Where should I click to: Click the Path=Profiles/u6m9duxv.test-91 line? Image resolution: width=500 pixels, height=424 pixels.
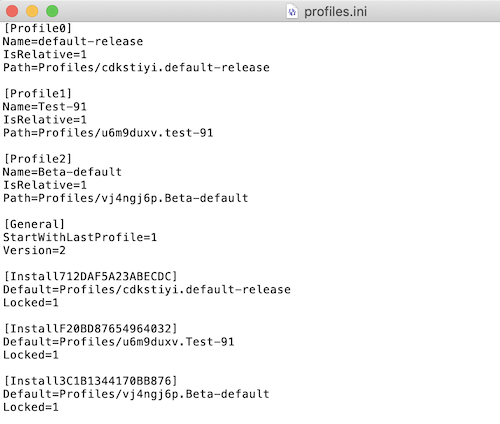tap(108, 133)
